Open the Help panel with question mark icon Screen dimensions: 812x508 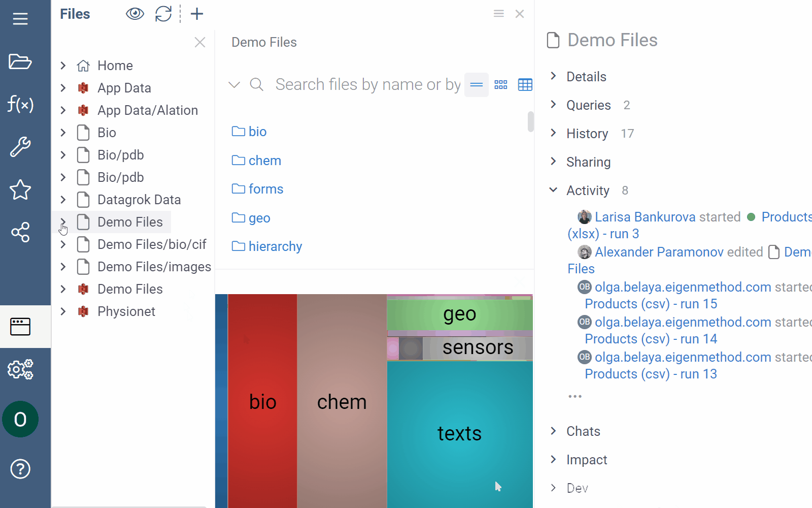[20, 469]
